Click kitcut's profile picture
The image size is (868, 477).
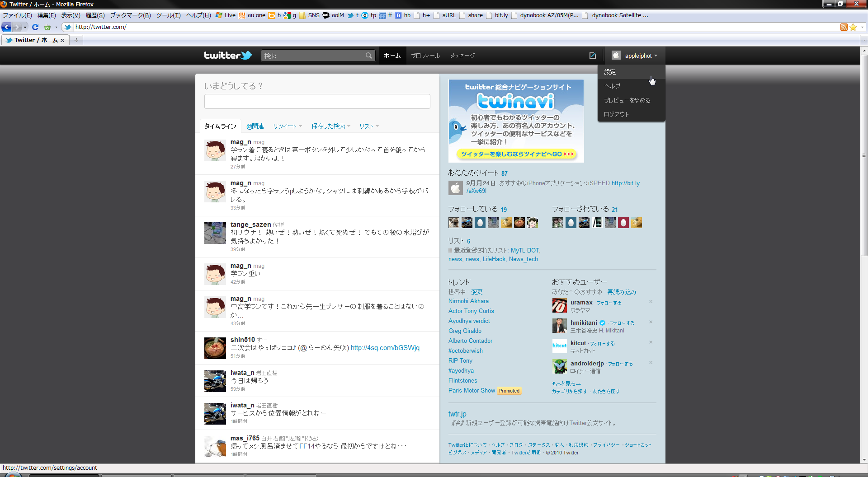[560, 346]
